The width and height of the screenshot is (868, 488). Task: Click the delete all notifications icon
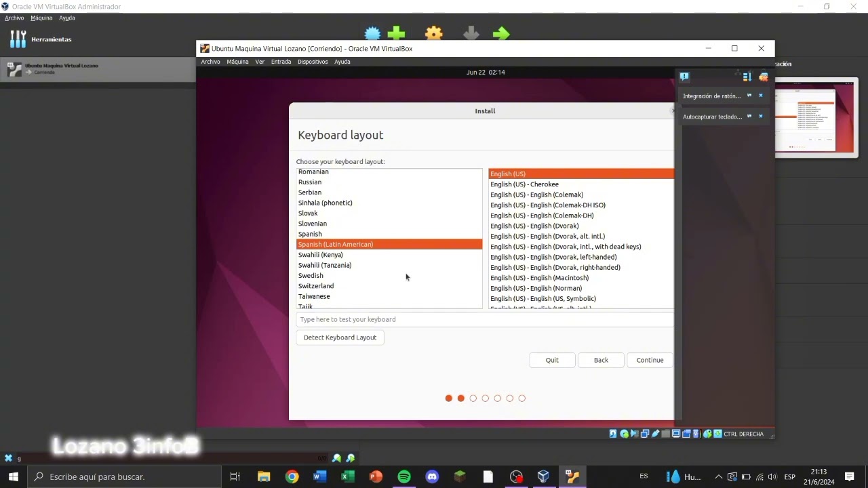coord(764,77)
